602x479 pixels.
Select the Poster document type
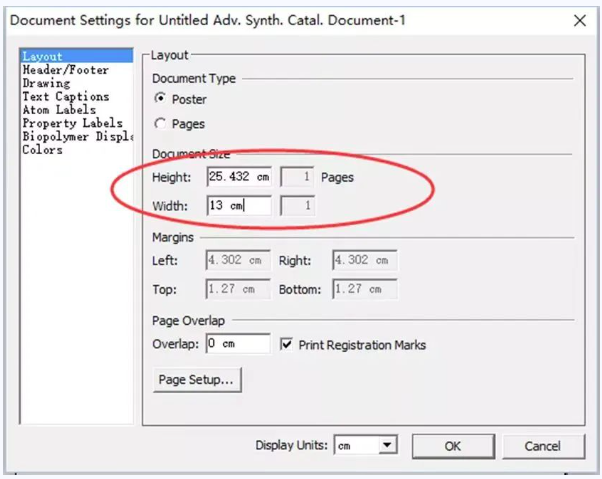[160, 99]
